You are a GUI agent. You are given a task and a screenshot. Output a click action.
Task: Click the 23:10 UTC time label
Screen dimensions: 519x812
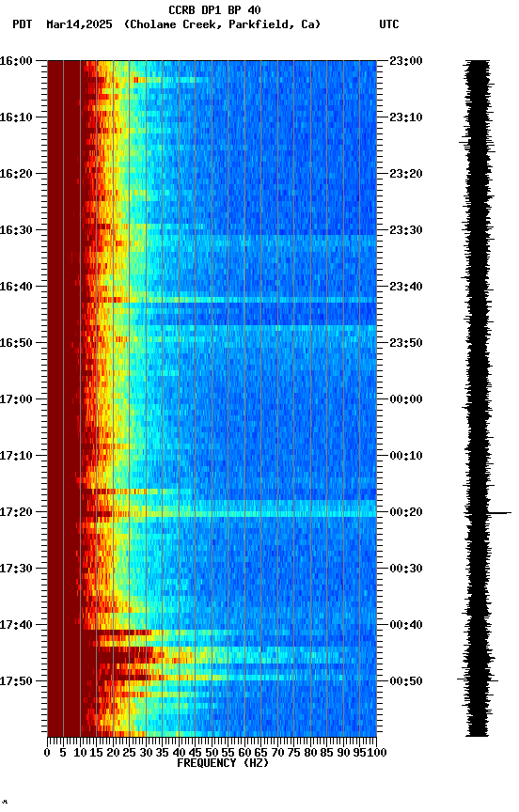[406, 117]
